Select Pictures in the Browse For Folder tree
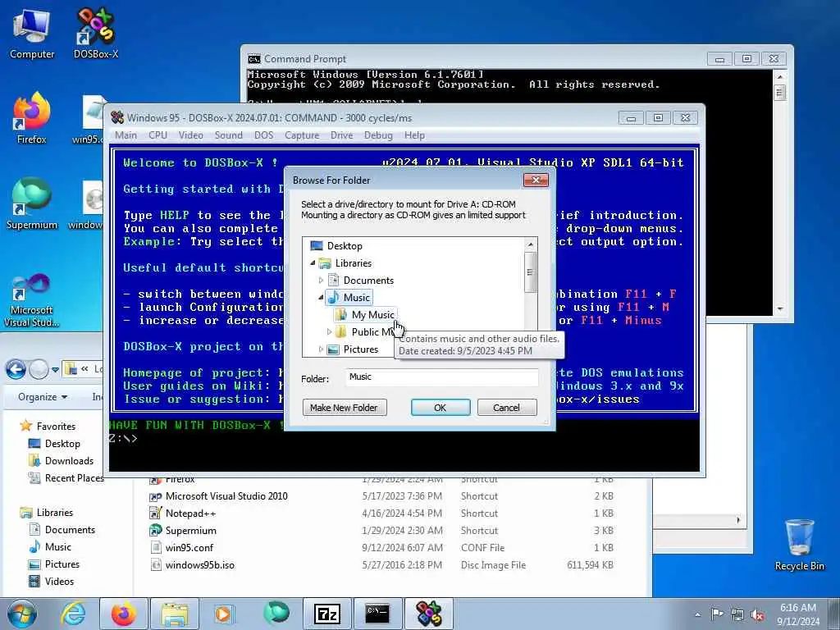Viewport: 840px width, 630px height. pos(361,349)
